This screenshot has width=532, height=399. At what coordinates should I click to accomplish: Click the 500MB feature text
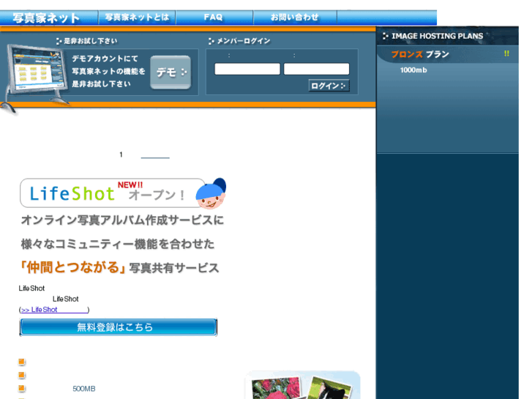pyautogui.click(x=84, y=389)
